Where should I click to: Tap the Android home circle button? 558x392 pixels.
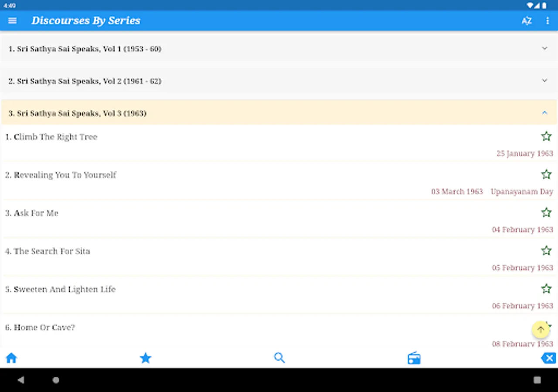pyautogui.click(x=56, y=380)
